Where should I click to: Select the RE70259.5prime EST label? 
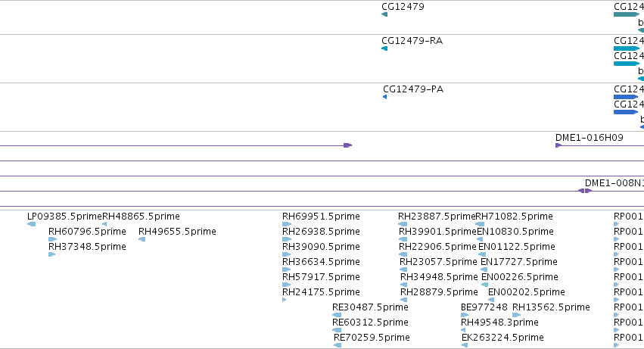pyautogui.click(x=372, y=338)
